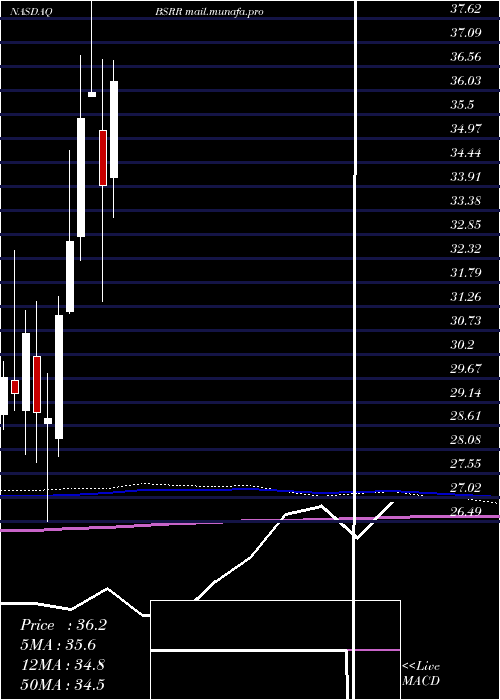Click the 33.38 price axis label
500x700 pixels.
(466, 200)
